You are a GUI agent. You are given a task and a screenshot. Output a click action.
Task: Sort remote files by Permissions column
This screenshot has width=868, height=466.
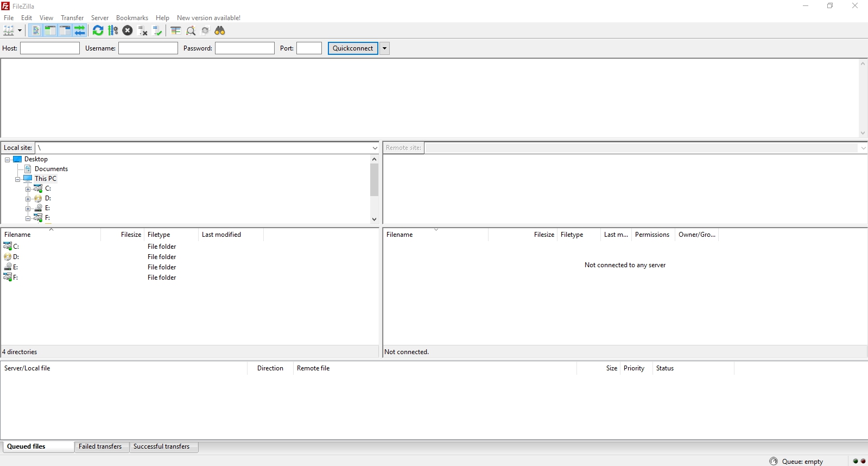pyautogui.click(x=653, y=235)
